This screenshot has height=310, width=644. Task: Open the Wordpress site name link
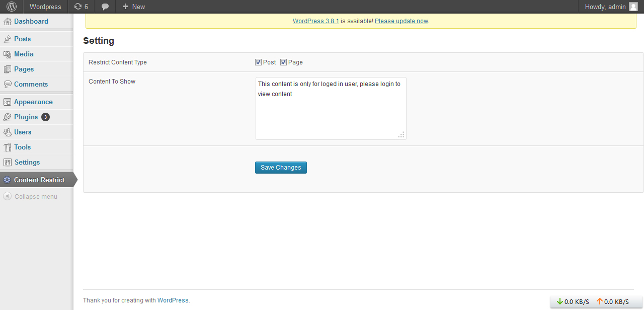(45, 7)
